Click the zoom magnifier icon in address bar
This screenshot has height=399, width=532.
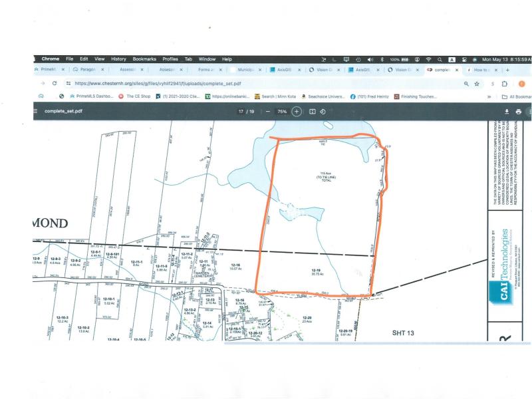[466, 84]
